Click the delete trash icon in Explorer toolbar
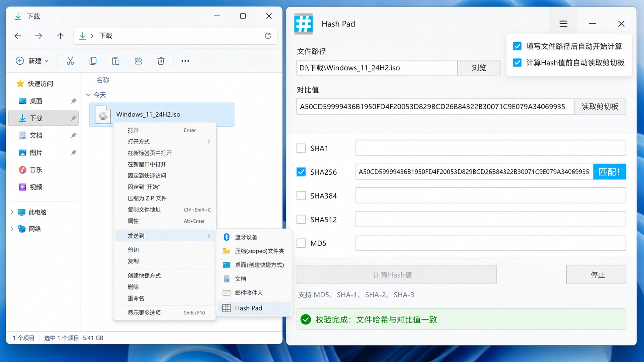Viewport: 644px width, 362px height. [161, 61]
